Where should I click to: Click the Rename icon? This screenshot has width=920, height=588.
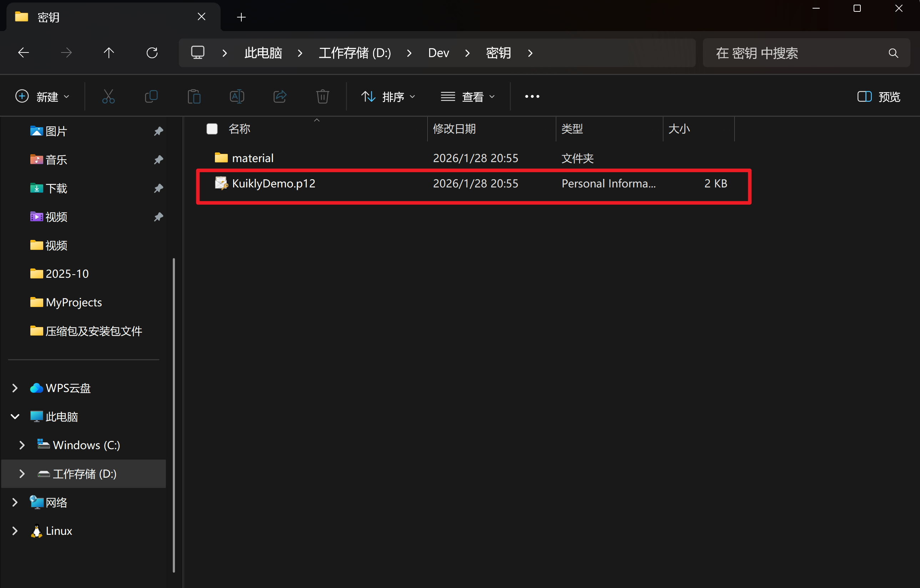(237, 97)
